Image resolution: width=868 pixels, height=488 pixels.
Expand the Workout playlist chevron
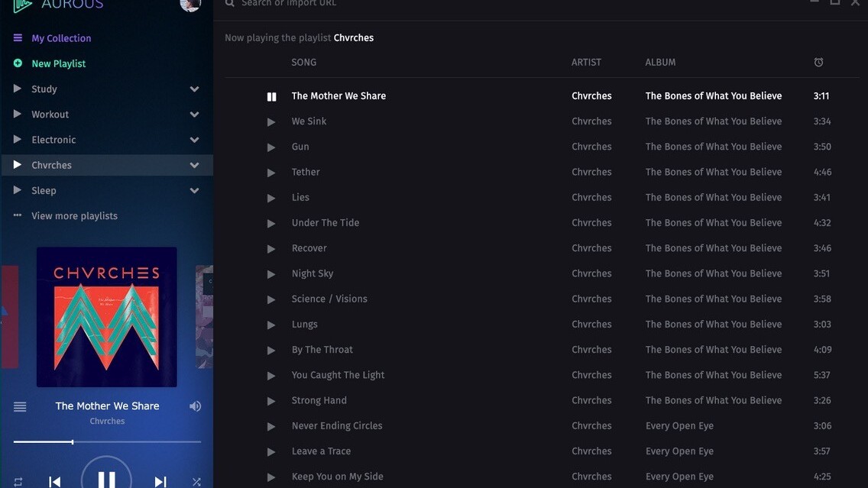(194, 115)
